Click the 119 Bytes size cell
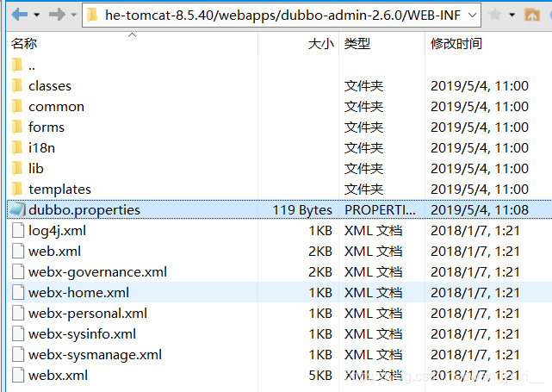The width and height of the screenshot is (552, 392). pyautogui.click(x=302, y=210)
